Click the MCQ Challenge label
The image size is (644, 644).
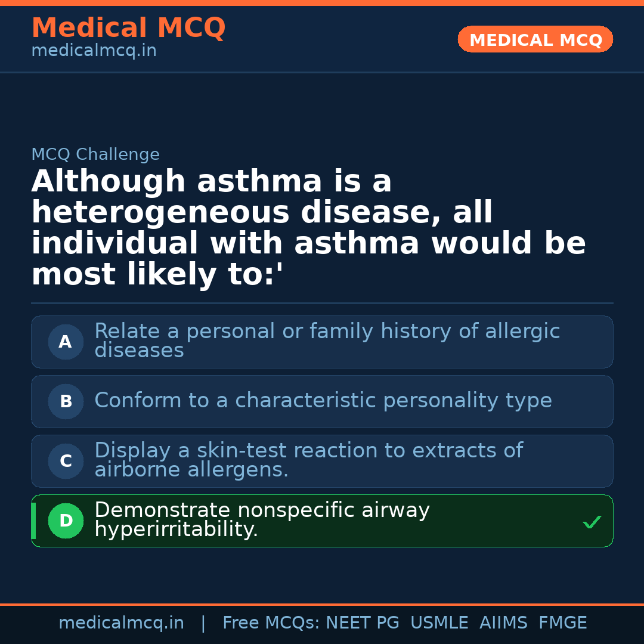pyautogui.click(x=95, y=154)
